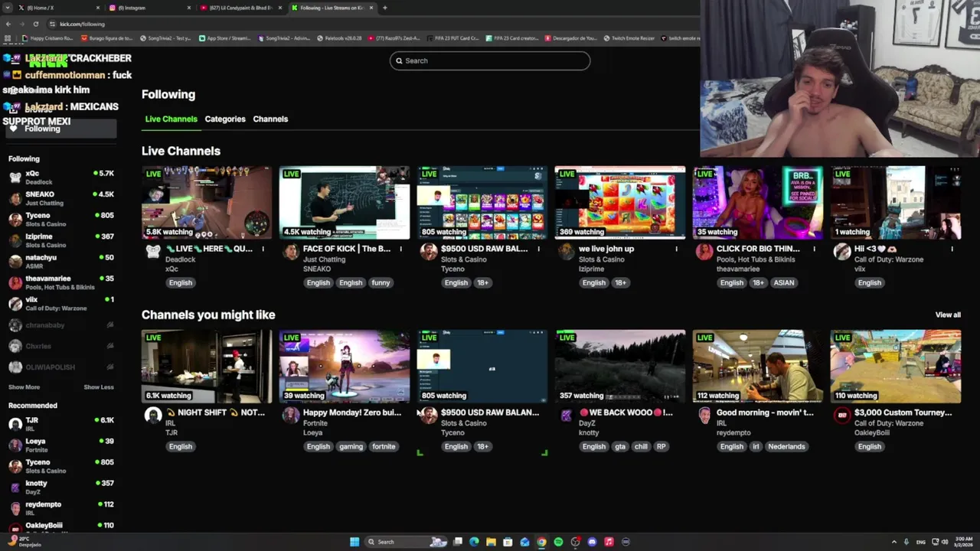This screenshot has width=980, height=551.
Task: Open the OakleyBoiii Warzone stream thumbnail
Action: (x=896, y=366)
